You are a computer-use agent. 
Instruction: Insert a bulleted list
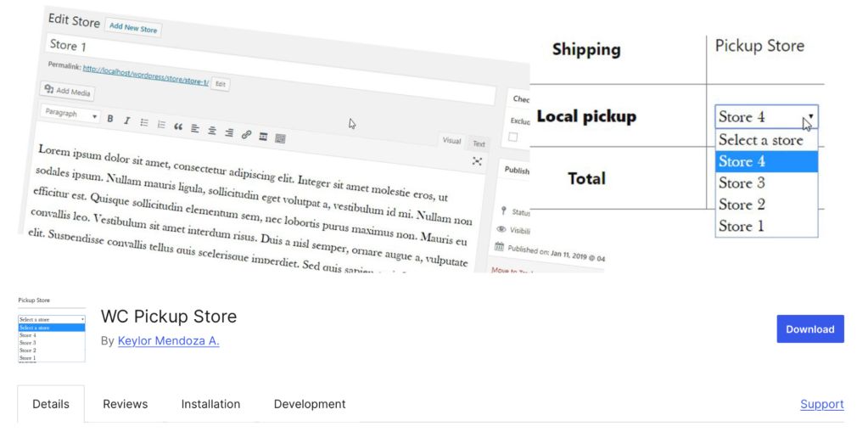pyautogui.click(x=144, y=122)
